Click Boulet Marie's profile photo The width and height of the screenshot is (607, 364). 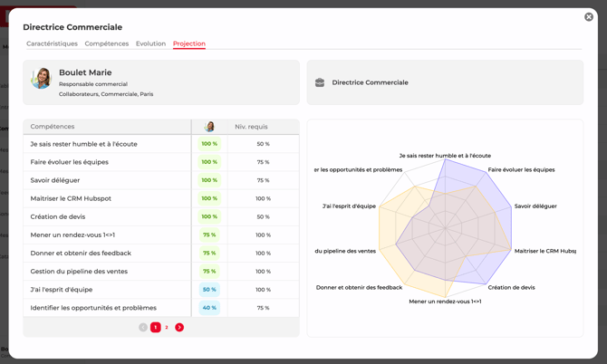pyautogui.click(x=41, y=79)
